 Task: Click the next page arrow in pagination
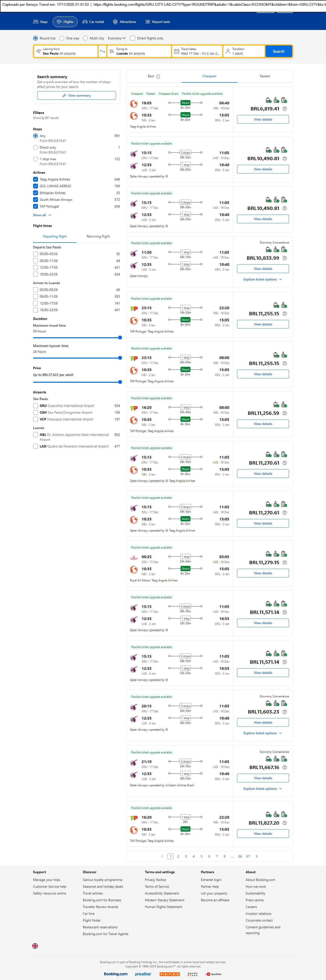pyautogui.click(x=257, y=856)
